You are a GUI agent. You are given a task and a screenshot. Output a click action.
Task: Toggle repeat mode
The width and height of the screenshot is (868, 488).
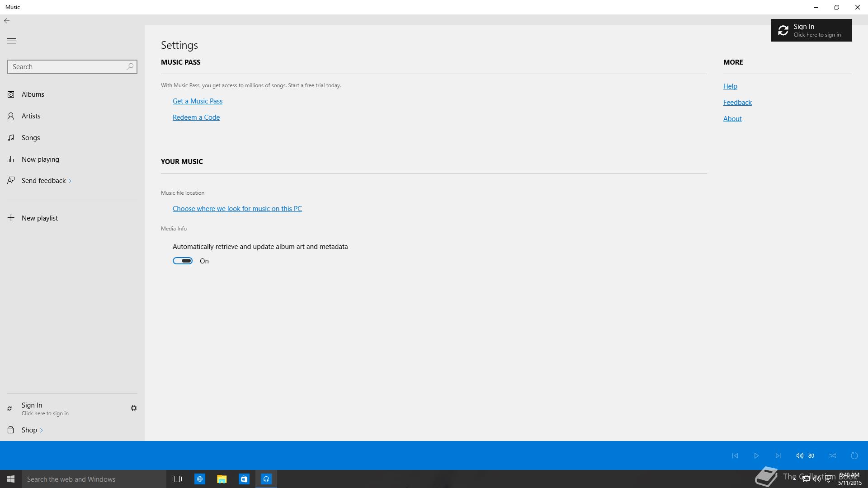click(x=854, y=455)
